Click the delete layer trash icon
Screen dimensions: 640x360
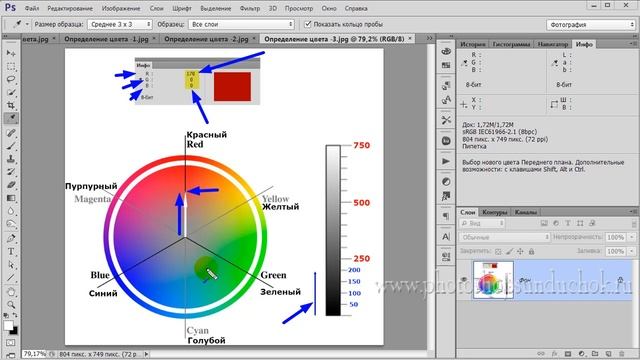coord(622,354)
